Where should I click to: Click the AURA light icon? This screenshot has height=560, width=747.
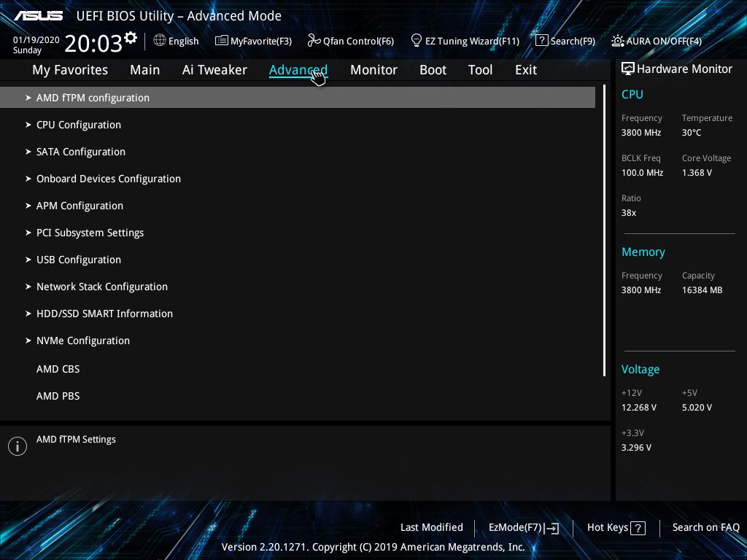(x=617, y=41)
